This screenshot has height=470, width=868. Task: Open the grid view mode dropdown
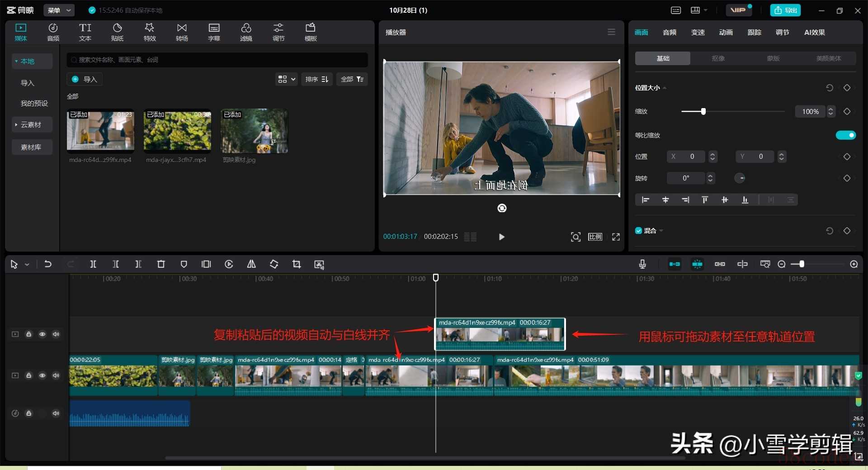click(x=287, y=79)
